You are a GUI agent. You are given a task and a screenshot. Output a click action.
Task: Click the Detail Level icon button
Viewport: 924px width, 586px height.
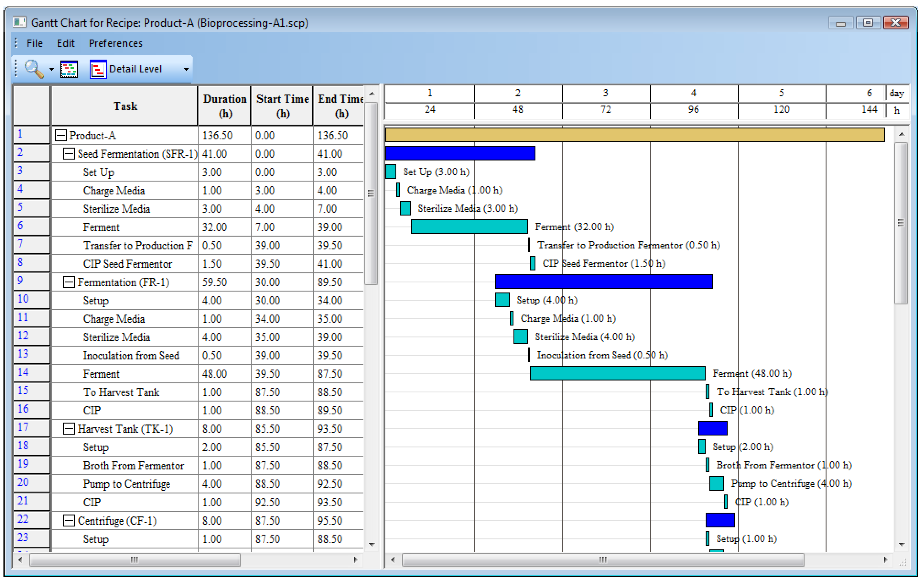(x=98, y=69)
